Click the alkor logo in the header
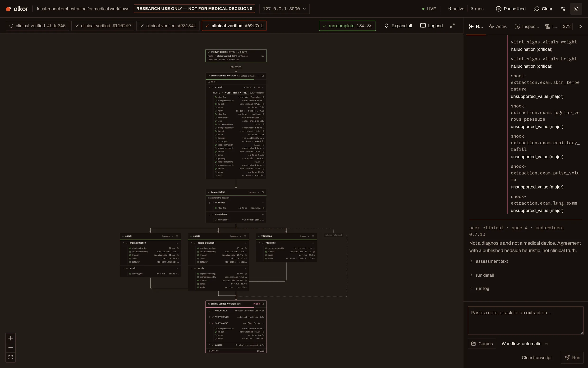 [17, 9]
